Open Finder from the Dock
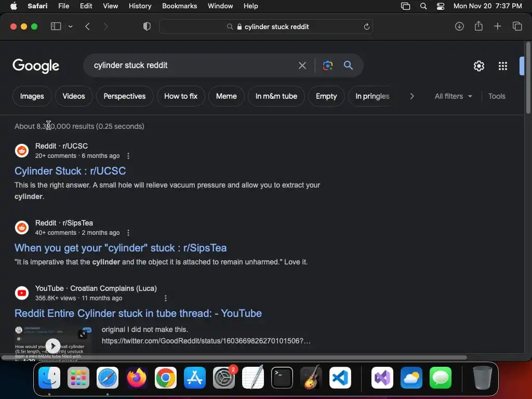The width and height of the screenshot is (532, 399). tap(49, 378)
